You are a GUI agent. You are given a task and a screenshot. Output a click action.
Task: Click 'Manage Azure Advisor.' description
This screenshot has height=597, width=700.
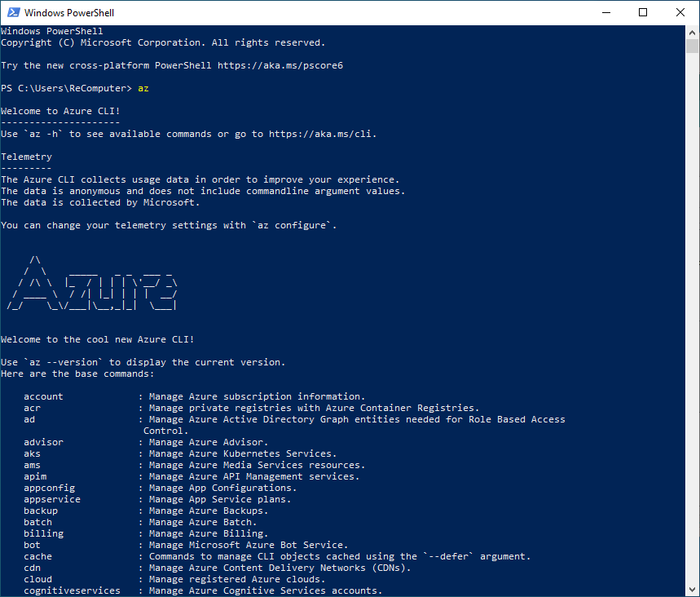click(x=209, y=442)
